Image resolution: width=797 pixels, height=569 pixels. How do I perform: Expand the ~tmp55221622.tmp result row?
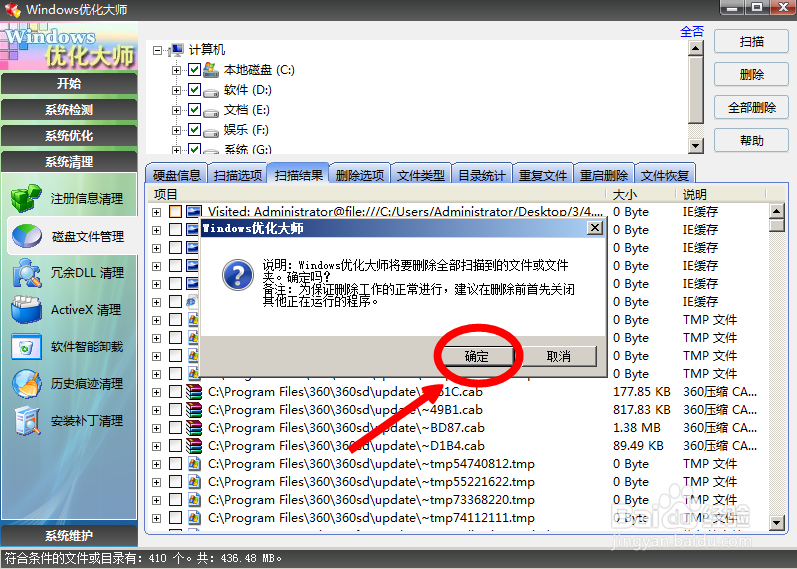pos(157,482)
